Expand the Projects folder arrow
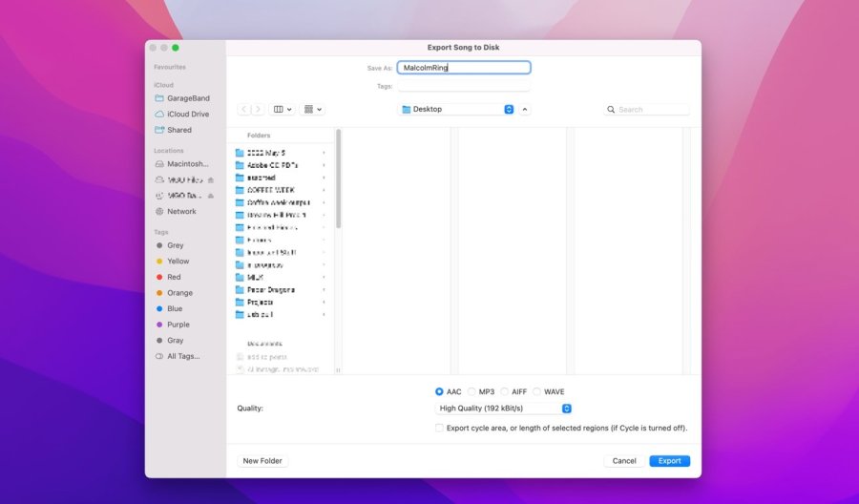Viewport: 859px width, 504px height. pyautogui.click(x=324, y=303)
